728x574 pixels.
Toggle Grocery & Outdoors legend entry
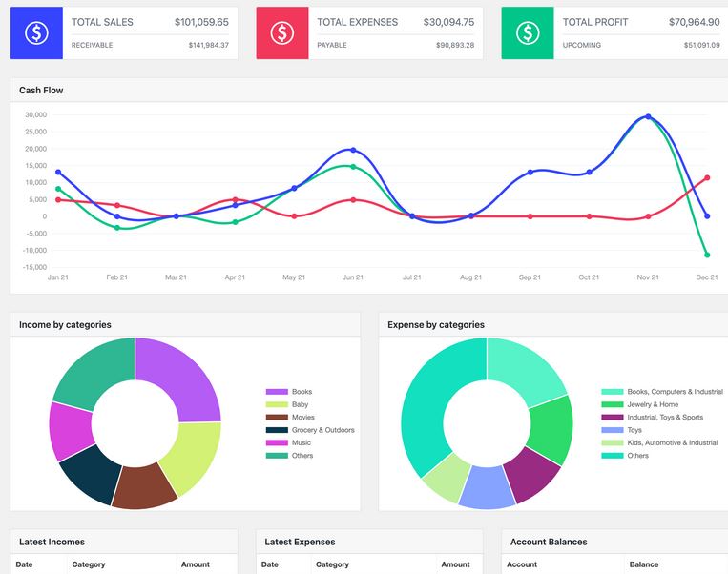click(x=322, y=430)
